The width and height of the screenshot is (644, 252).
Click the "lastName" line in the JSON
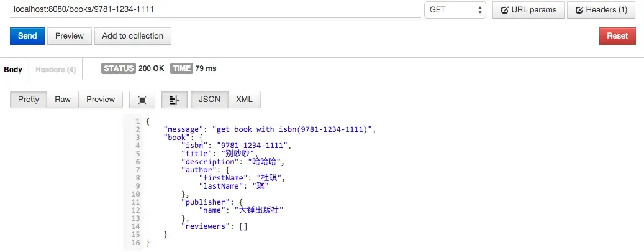[x=234, y=186]
